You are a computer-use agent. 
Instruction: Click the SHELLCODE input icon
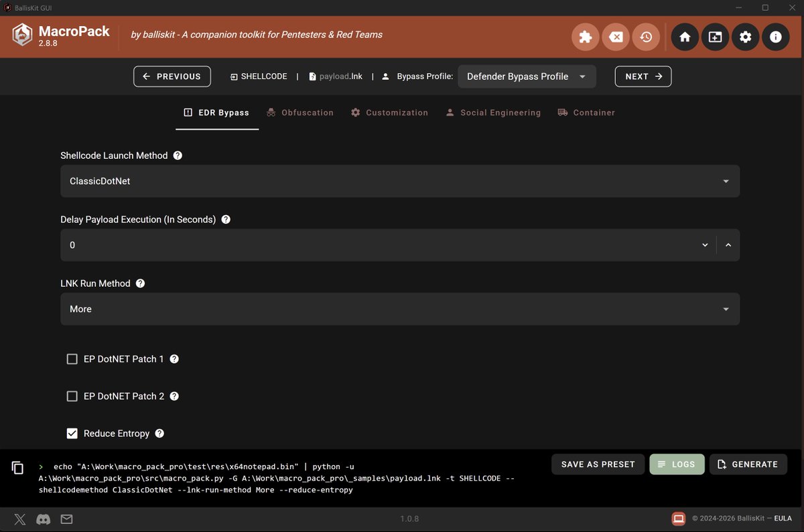coord(234,76)
